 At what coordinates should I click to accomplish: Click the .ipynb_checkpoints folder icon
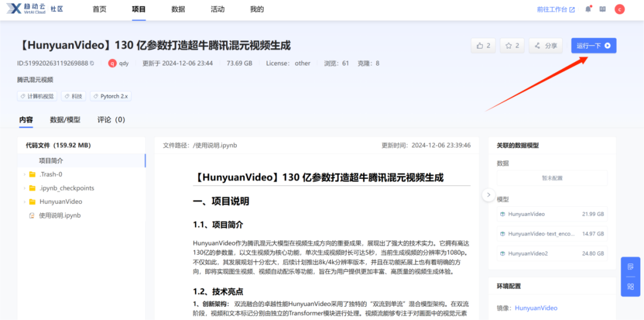pos(32,188)
